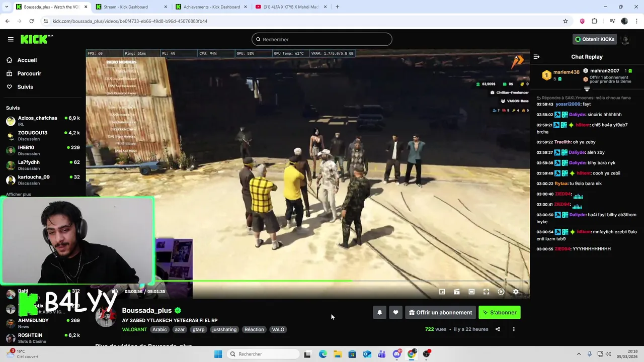Image resolution: width=644 pixels, height=362 pixels.
Task: Mute the video volume icon
Action: (115, 292)
